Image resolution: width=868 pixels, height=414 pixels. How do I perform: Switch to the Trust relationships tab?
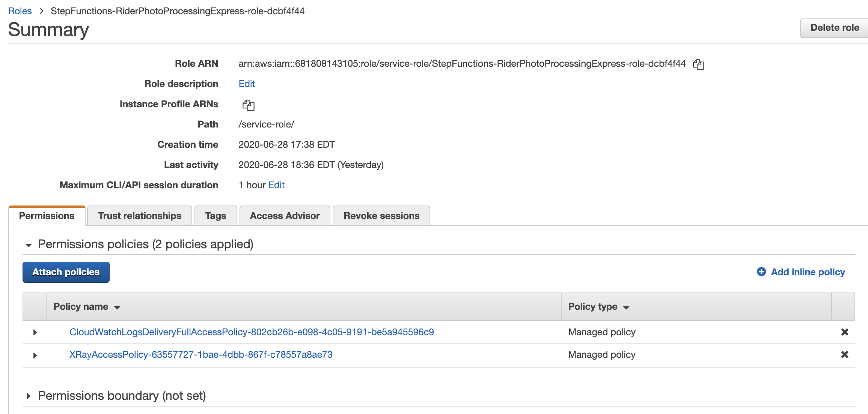(x=140, y=216)
